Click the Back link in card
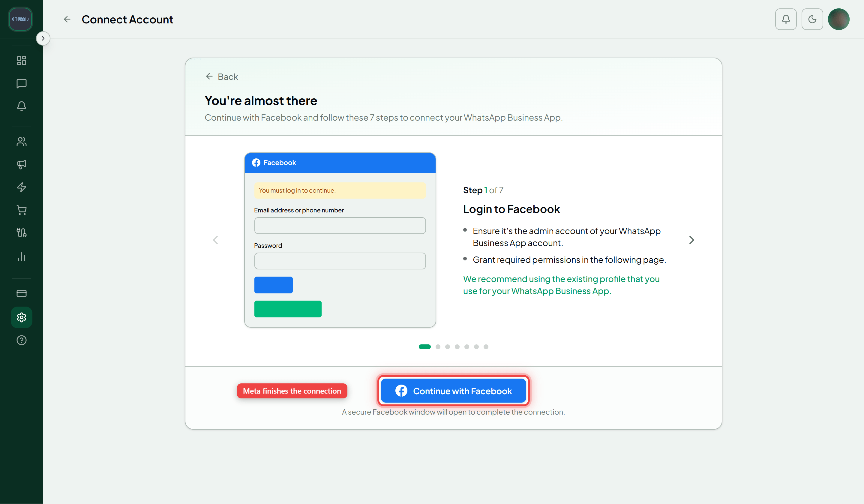The height and width of the screenshot is (504, 864). click(221, 76)
